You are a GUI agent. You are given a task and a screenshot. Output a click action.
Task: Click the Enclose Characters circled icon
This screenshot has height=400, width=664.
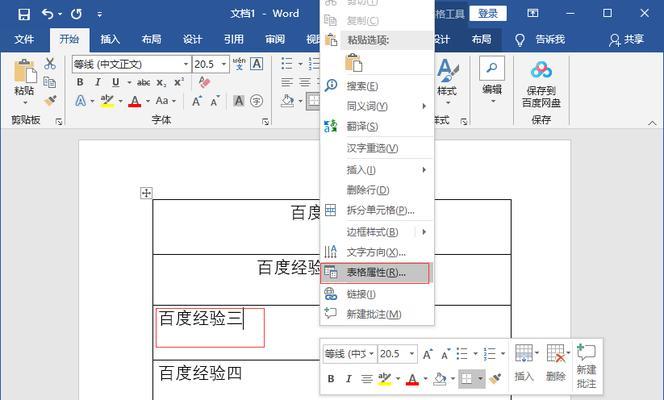(257, 101)
